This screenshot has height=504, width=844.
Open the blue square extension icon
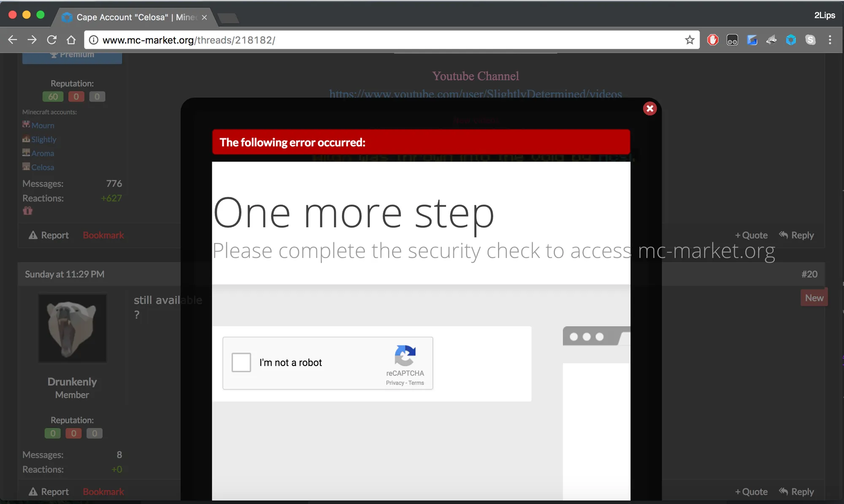click(752, 40)
